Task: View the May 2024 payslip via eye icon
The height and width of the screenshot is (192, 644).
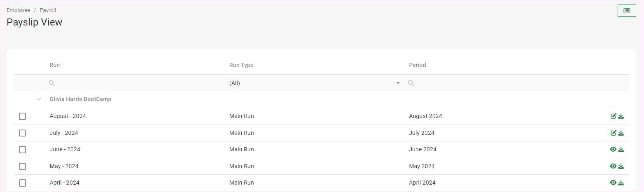Action: 613,166
